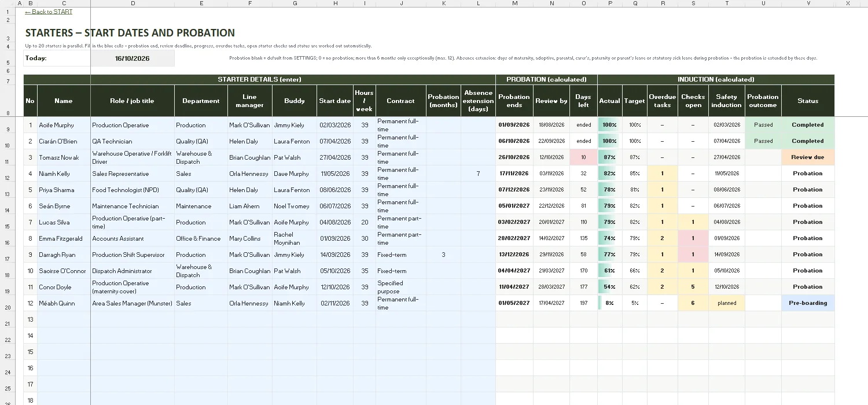Screen dimensions: 868x405
Task: Select Helen Daly in Priya Sharma's row
Action: (249, 190)
